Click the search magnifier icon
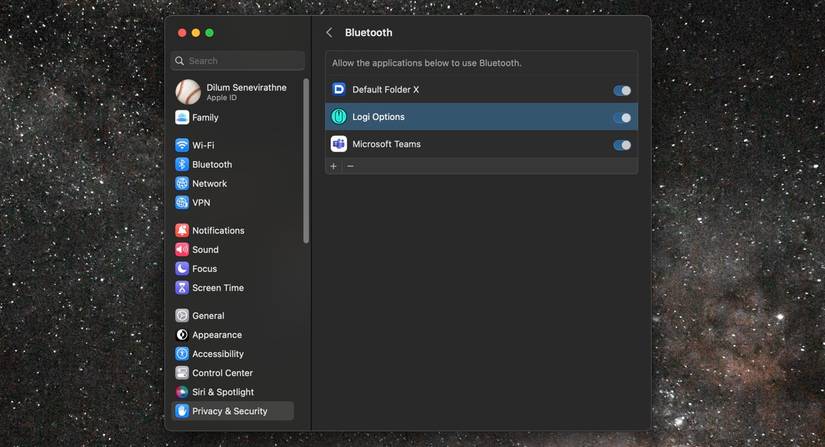 179,60
